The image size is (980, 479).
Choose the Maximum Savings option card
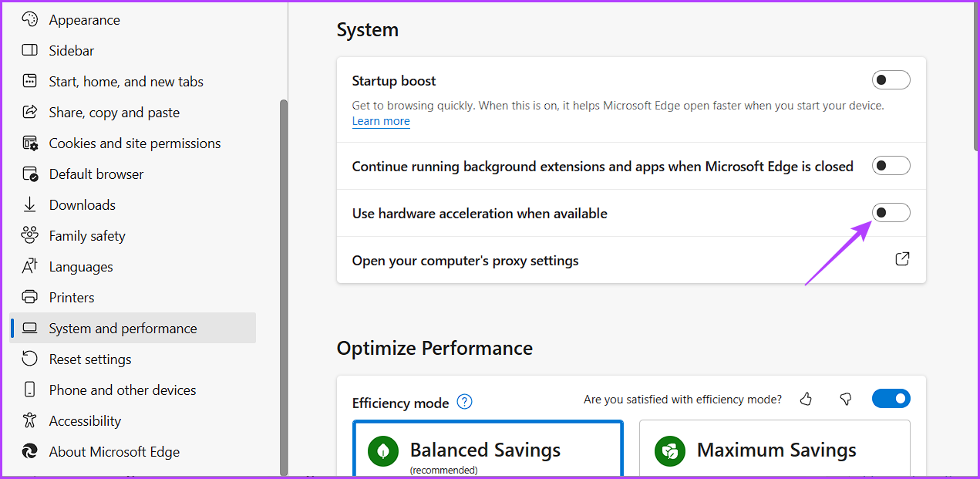(775, 449)
